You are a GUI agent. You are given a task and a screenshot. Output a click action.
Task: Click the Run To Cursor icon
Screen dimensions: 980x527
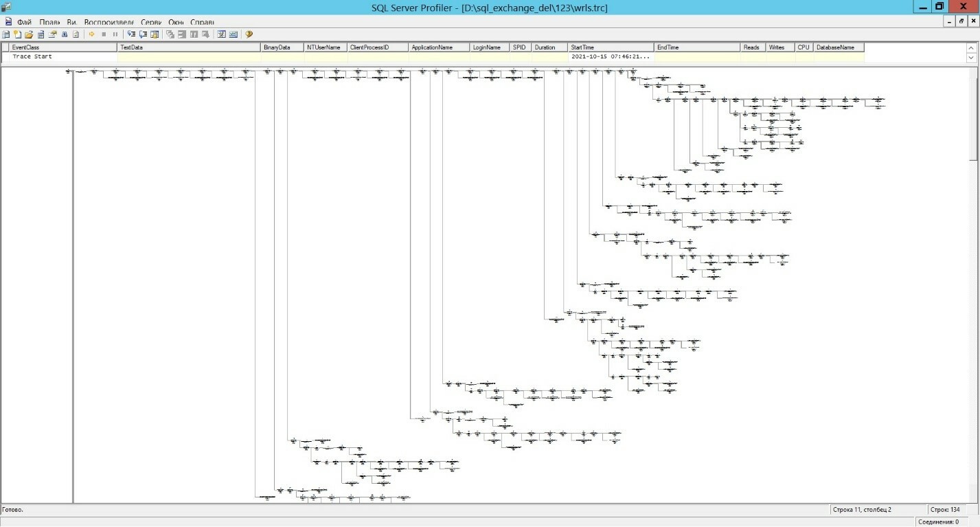click(143, 34)
